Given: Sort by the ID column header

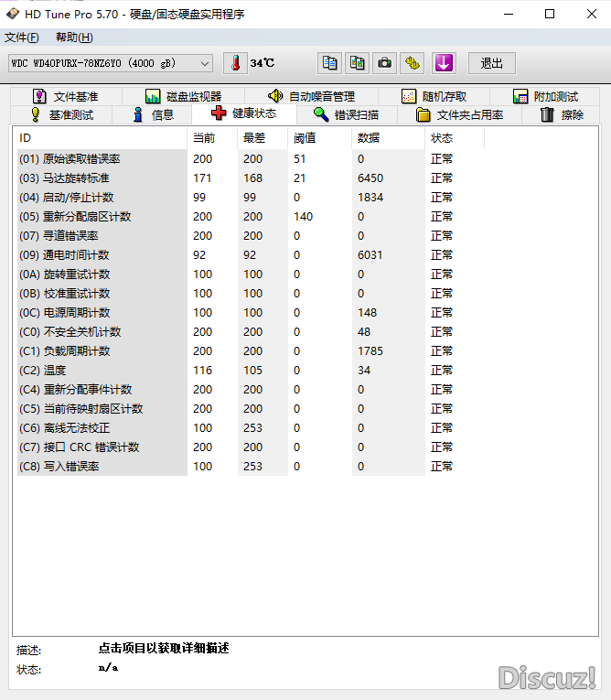Looking at the screenshot, I should click(100, 138).
